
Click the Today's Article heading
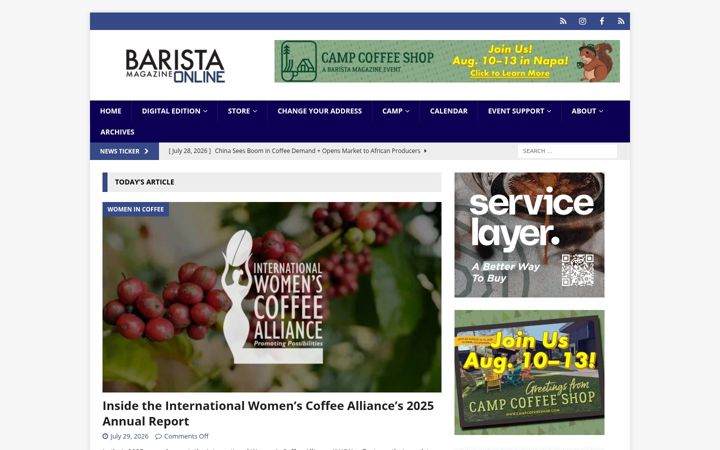click(x=144, y=182)
